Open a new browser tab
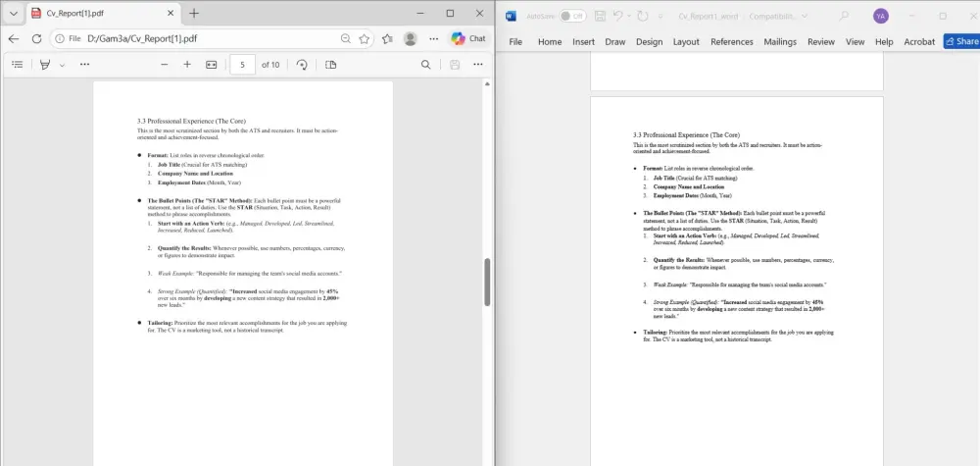Screen dimensions: 980x466 click(194, 13)
